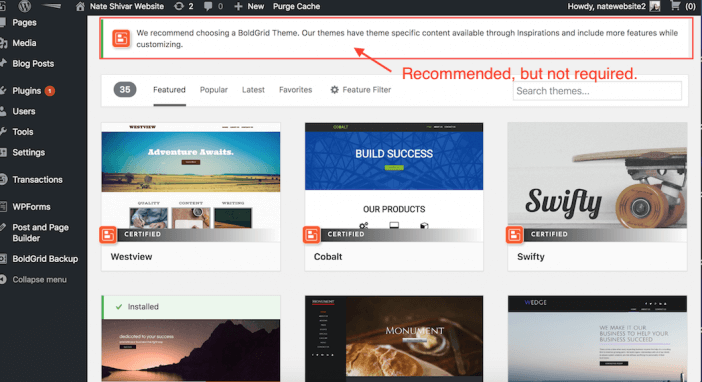Click the Search themes input field
Image resolution: width=702 pixels, height=382 pixels.
click(597, 91)
